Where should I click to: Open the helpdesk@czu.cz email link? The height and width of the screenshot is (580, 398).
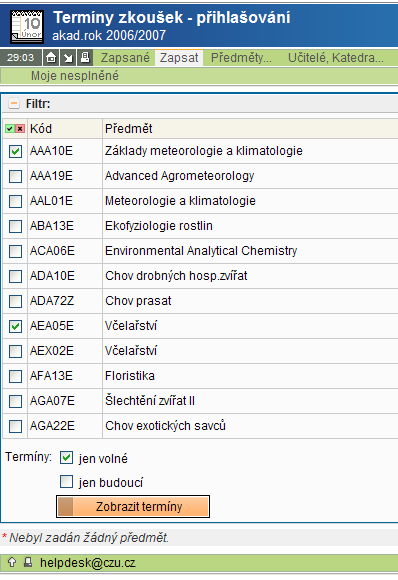[x=88, y=563]
